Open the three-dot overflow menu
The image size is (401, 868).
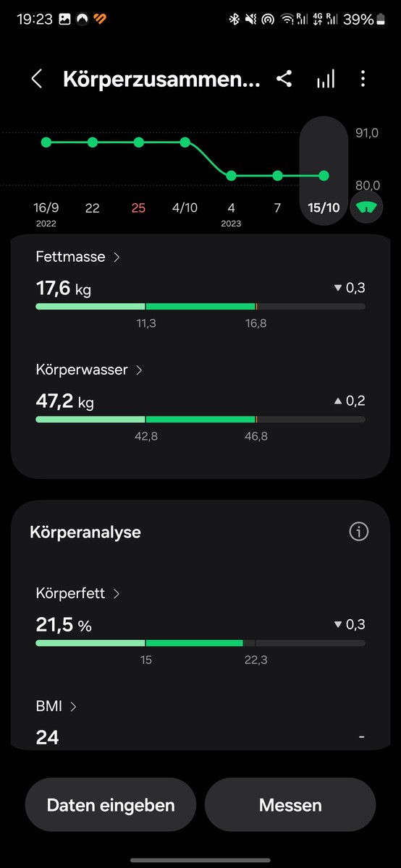(x=363, y=79)
